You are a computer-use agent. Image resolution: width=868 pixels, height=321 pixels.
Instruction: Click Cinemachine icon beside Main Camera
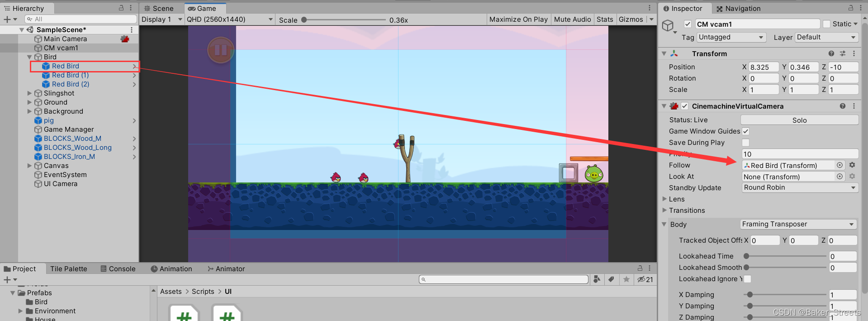[125, 39]
